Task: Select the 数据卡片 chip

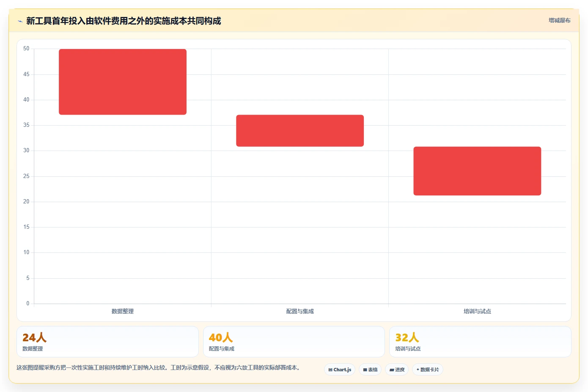Action: (428, 370)
